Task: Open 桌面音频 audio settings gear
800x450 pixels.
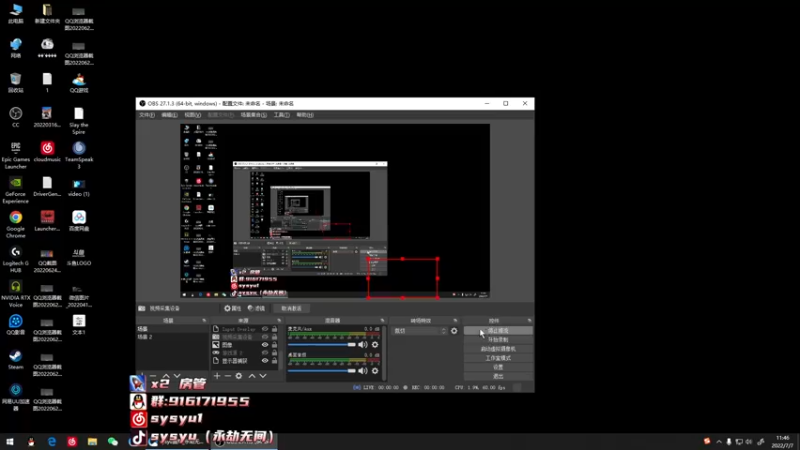Action: [375, 370]
